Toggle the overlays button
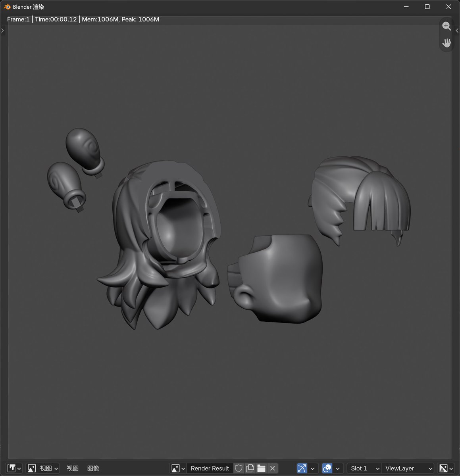This screenshot has width=460, height=476. [x=327, y=468]
